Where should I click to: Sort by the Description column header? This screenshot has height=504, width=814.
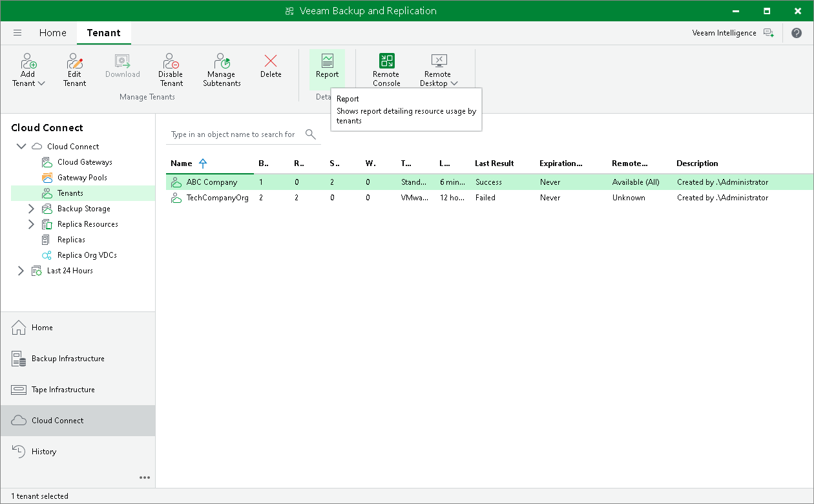coord(697,163)
